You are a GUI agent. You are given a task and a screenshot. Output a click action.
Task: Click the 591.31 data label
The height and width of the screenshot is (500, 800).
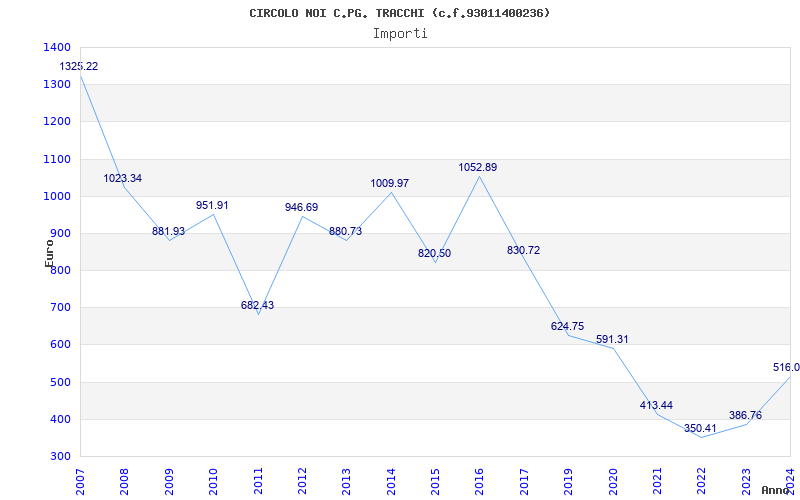click(x=612, y=339)
